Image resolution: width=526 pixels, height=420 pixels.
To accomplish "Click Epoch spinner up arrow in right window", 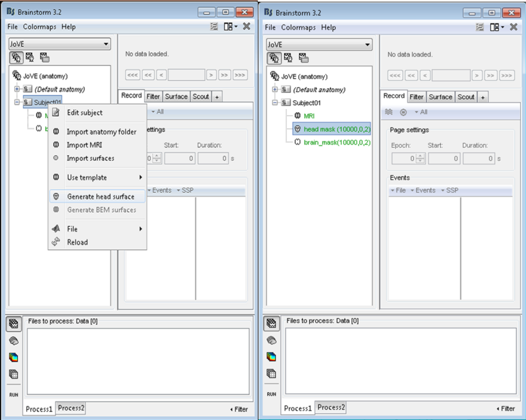I will tap(420, 156).
